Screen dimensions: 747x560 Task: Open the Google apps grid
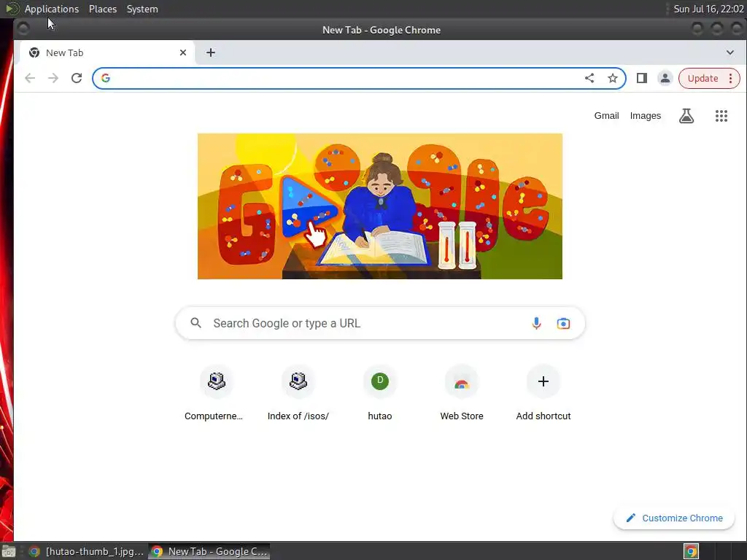click(x=721, y=116)
